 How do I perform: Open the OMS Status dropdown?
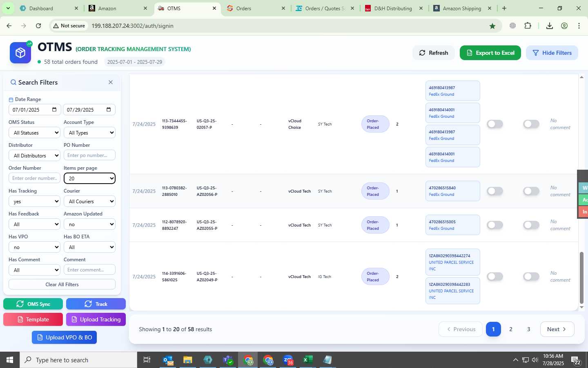(34, 132)
